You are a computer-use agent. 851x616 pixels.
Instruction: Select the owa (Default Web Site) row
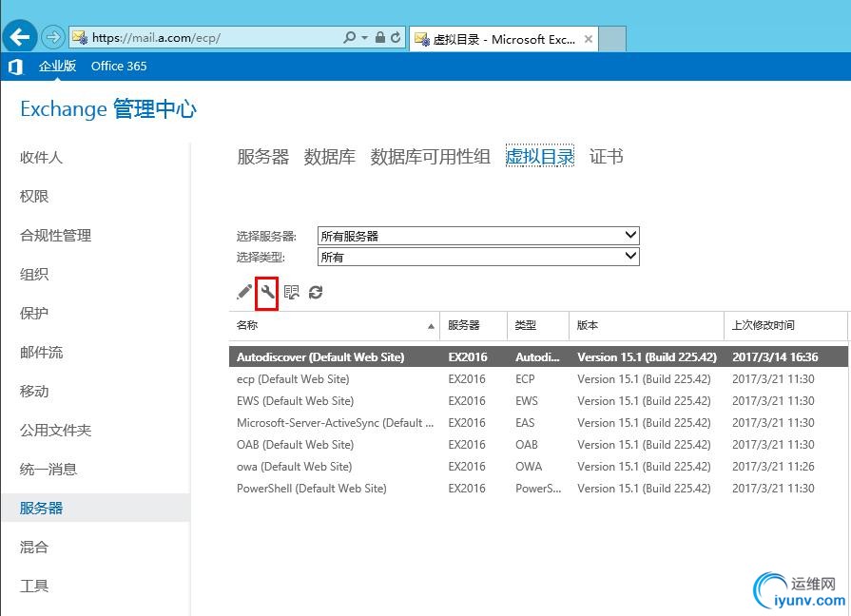[x=538, y=466]
